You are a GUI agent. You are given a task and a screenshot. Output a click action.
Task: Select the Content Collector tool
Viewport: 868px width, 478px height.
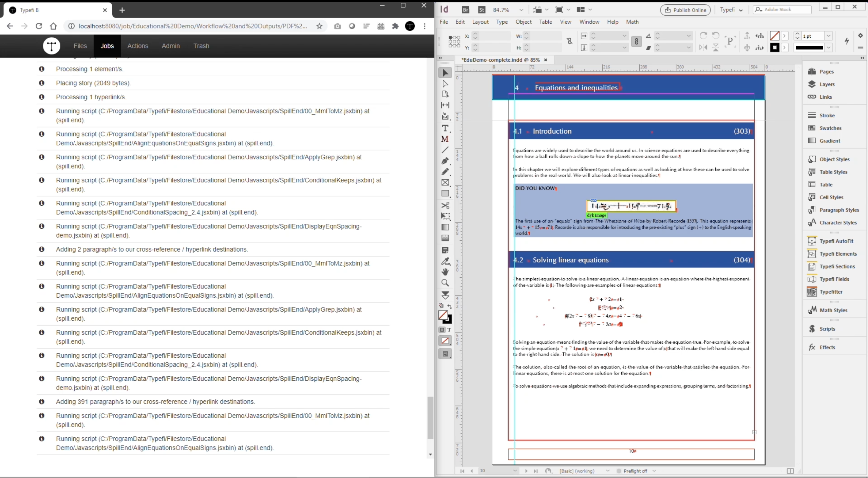(445, 116)
